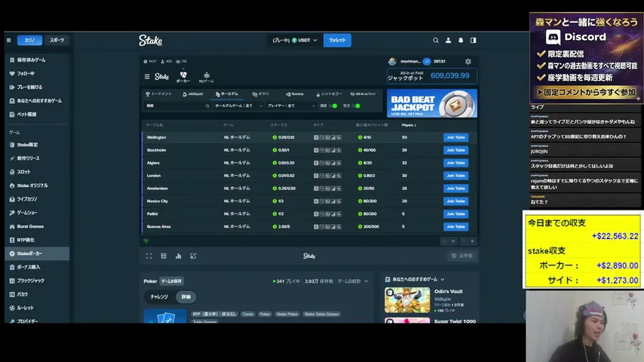Click the Cards tag
The height and width of the screenshot is (362, 644).
point(248,314)
